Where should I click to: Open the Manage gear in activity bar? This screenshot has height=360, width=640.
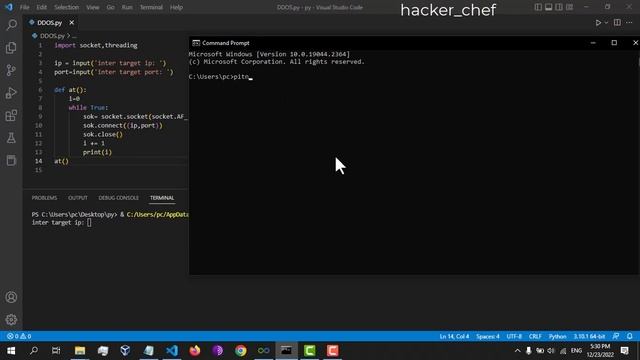(11, 320)
